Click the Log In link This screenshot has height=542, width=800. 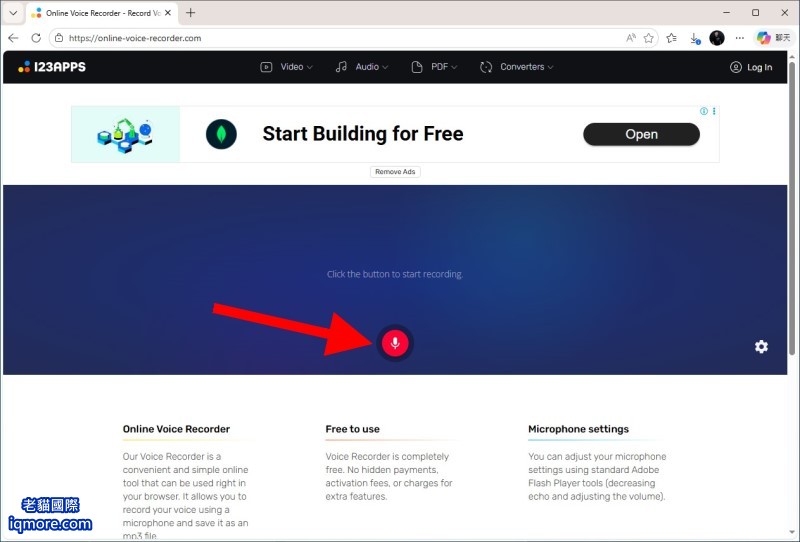point(751,67)
